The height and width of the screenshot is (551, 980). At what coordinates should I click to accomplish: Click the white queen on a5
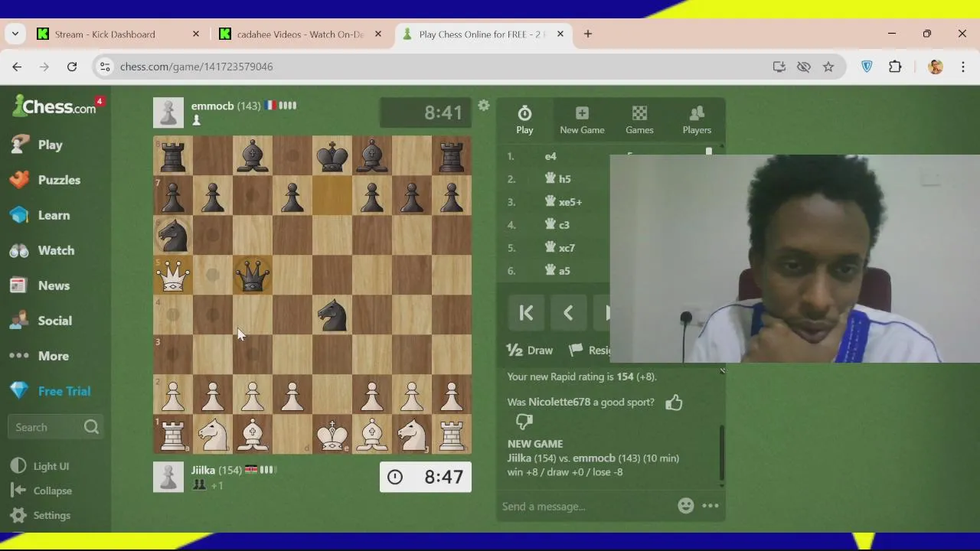pos(173,275)
